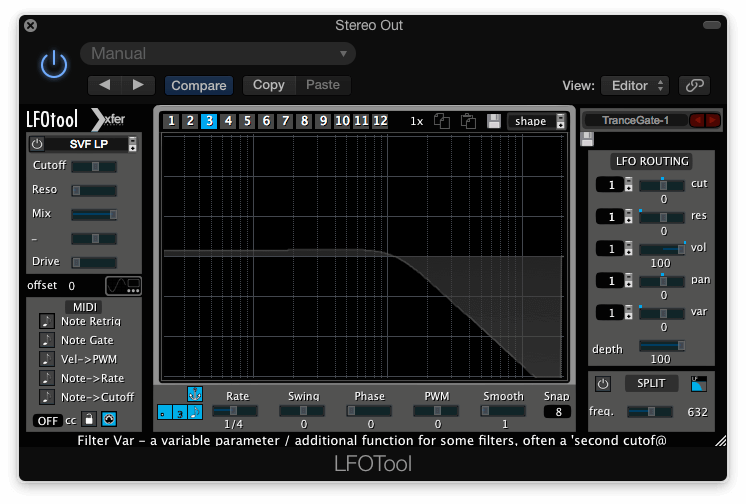Select LFO graph tab 2
Image resolution: width=746 pixels, height=504 pixels.
(x=190, y=121)
